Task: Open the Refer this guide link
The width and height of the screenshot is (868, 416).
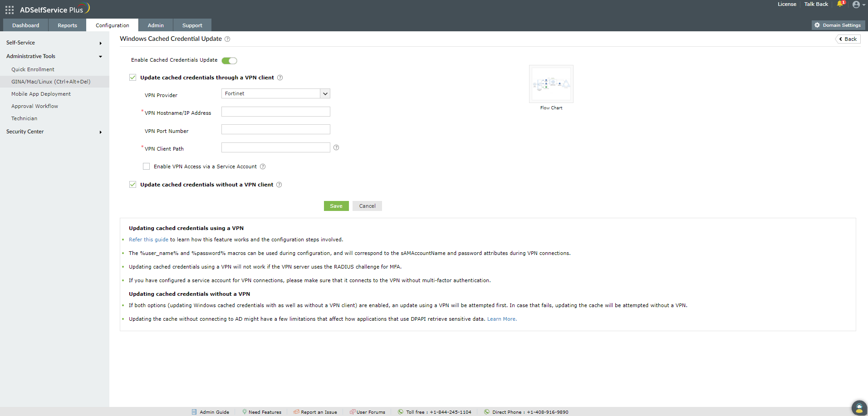Action: [x=148, y=240]
